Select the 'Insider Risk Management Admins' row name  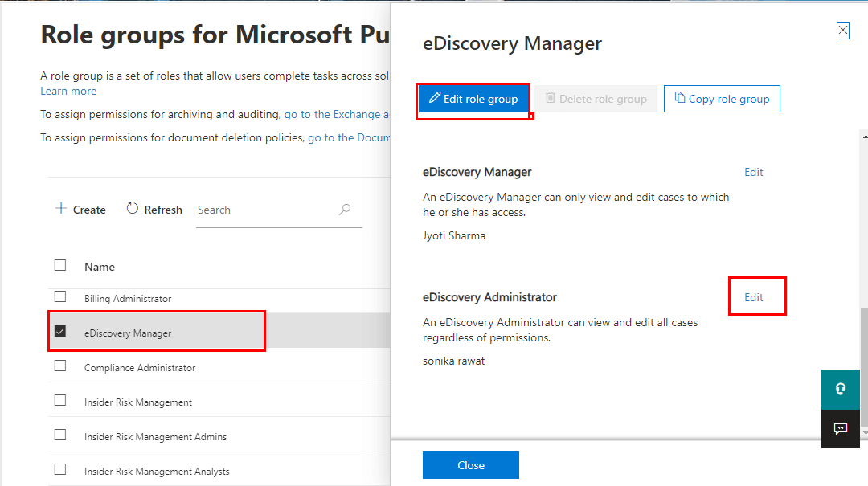(156, 437)
